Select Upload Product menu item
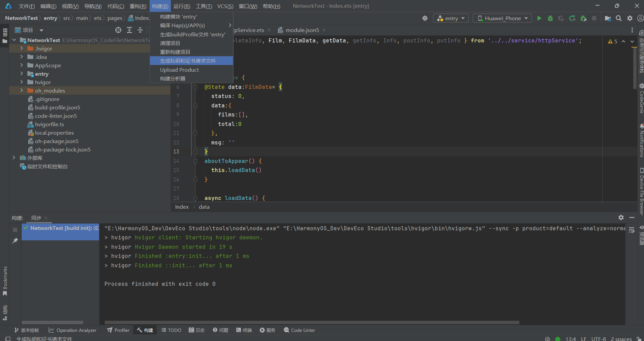This screenshot has width=644, height=341. pyautogui.click(x=191, y=70)
